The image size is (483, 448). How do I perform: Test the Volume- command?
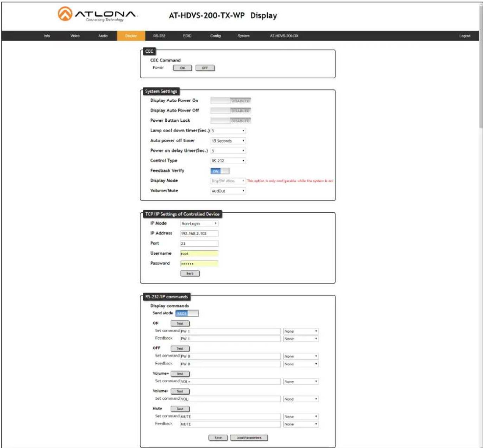pos(180,391)
